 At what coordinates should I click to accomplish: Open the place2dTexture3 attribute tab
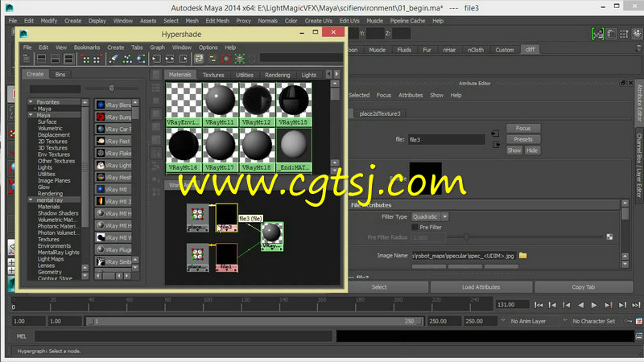click(379, 113)
